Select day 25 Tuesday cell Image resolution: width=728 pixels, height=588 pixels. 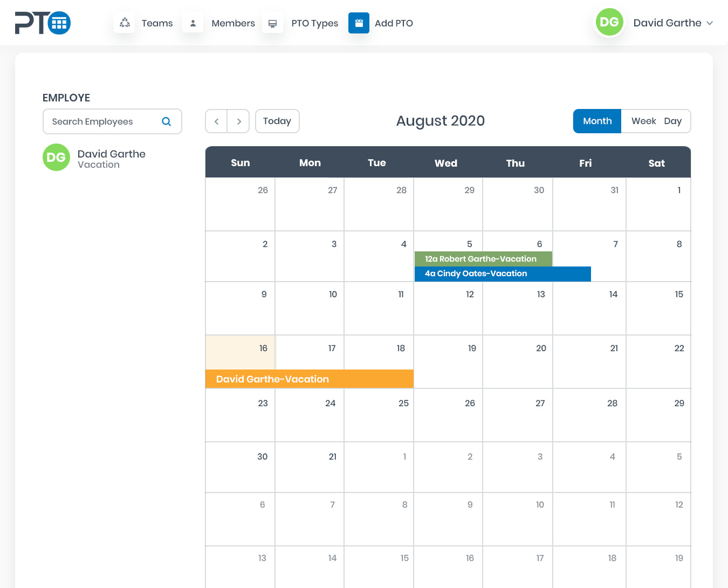379,415
